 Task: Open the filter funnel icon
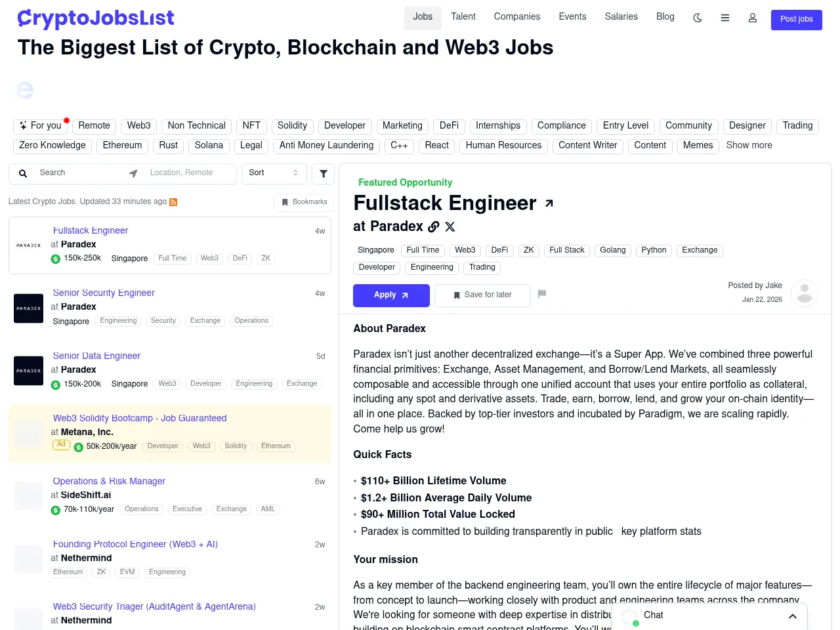pos(322,173)
